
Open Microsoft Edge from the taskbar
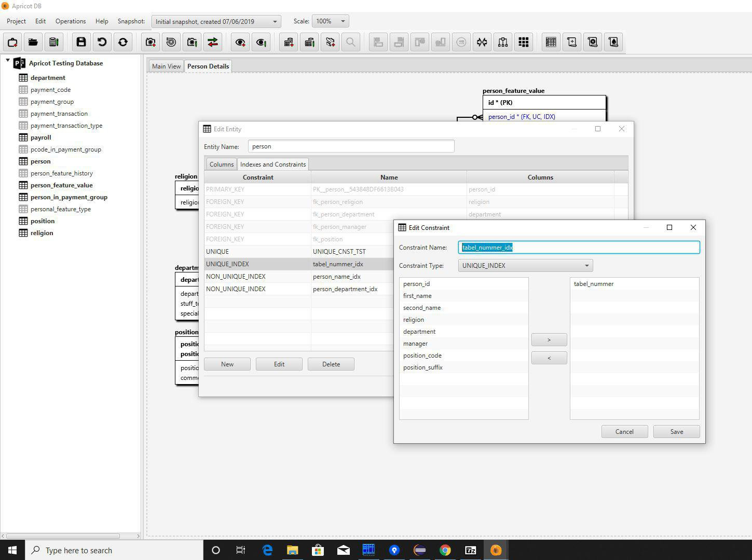[267, 550]
